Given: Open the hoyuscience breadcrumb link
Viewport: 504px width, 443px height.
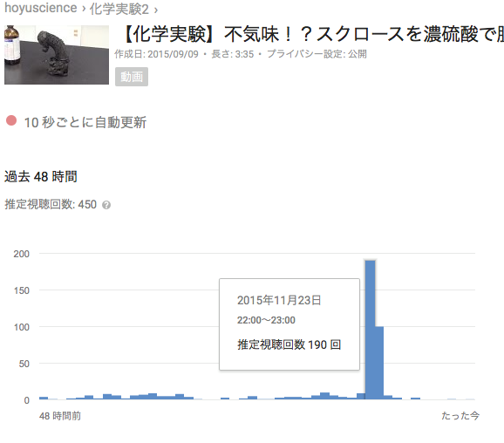Looking at the screenshot, I should tap(41, 8).
